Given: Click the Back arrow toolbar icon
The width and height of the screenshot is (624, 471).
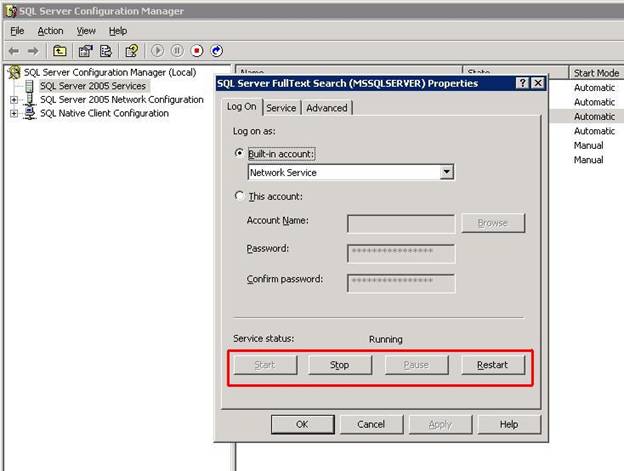Looking at the screenshot, I should (14, 51).
